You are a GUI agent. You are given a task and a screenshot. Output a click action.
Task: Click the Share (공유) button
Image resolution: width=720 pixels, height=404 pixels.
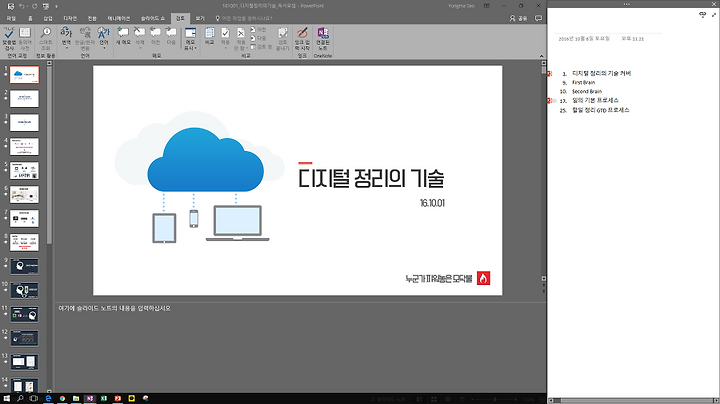coord(519,18)
